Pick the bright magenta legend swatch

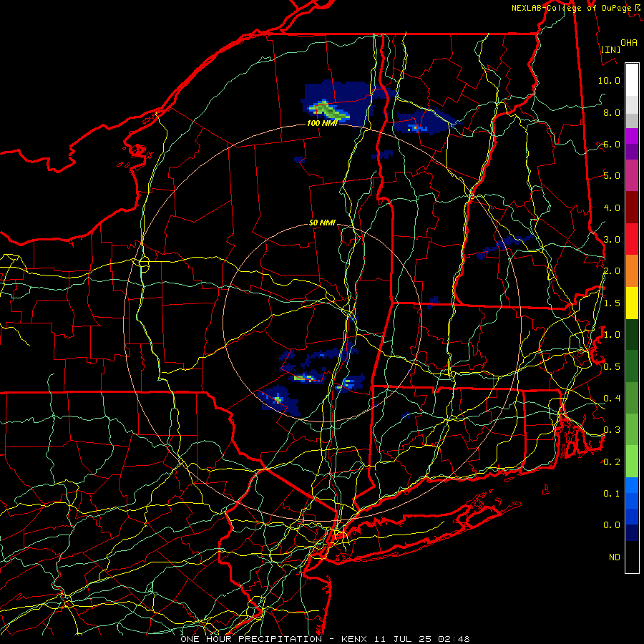coord(632,136)
